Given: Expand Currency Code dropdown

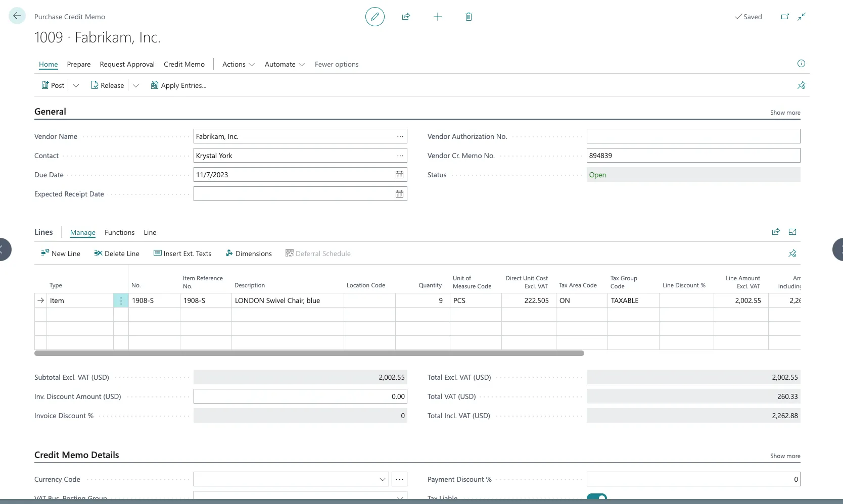Looking at the screenshot, I should tap(383, 479).
